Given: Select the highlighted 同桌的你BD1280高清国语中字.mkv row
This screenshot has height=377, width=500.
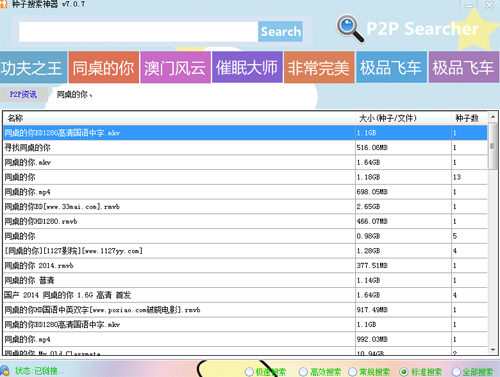Looking at the screenshot, I should tap(245, 133).
